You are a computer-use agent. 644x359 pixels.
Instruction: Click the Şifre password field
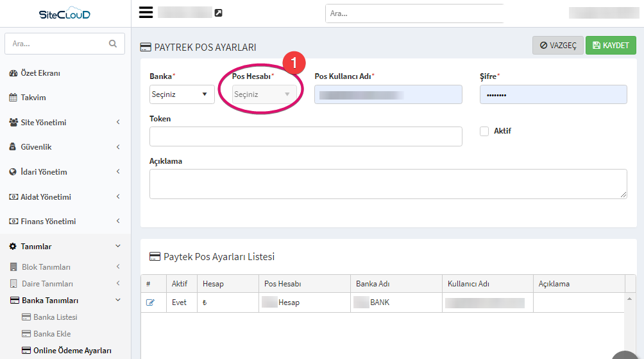pos(553,94)
